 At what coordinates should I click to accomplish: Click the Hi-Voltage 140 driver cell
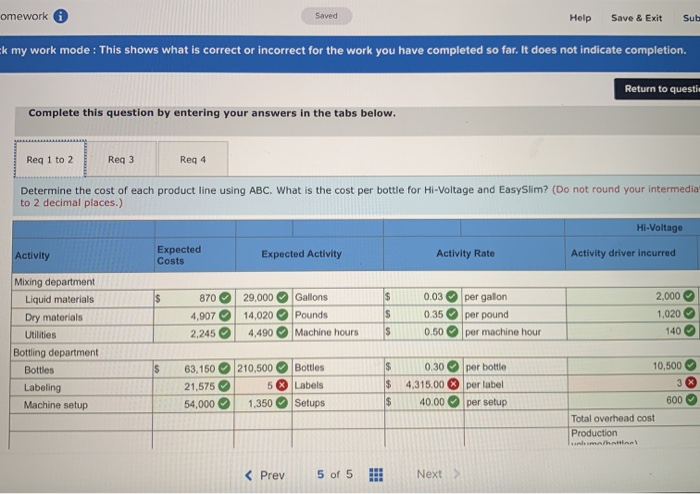pyautogui.click(x=632, y=331)
